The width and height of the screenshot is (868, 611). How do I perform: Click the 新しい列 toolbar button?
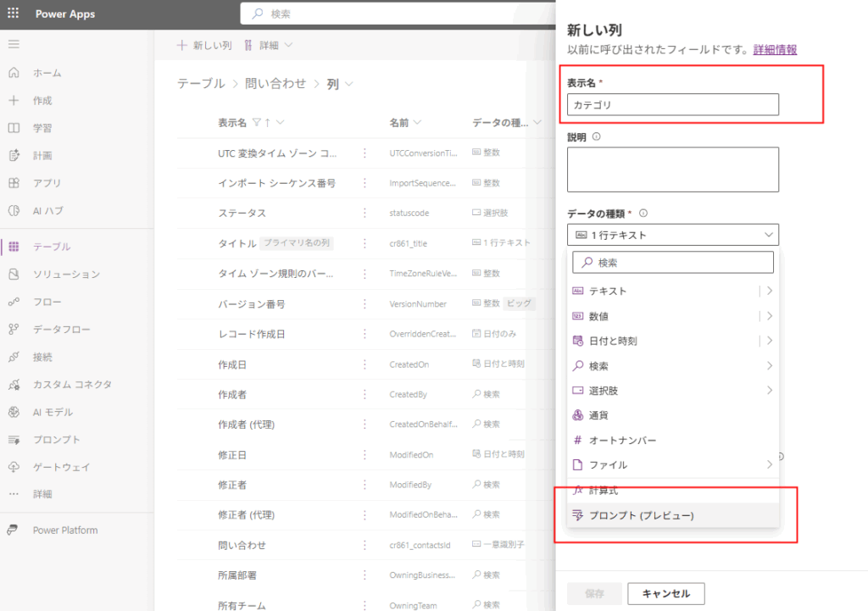coord(204,45)
